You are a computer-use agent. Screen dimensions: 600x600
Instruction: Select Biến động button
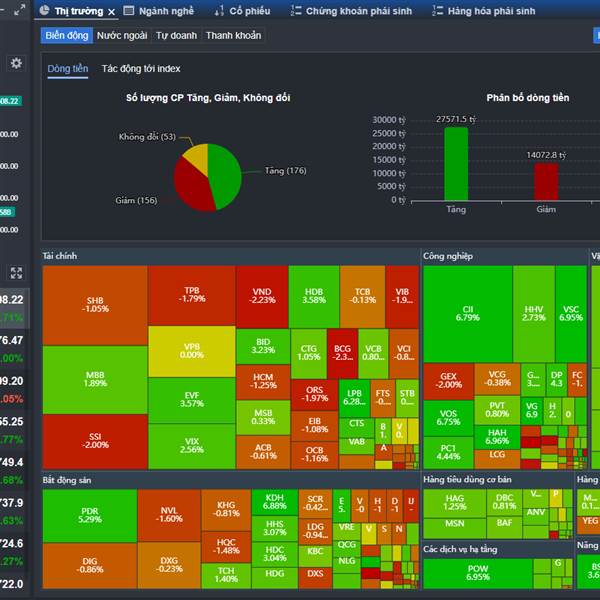[67, 36]
